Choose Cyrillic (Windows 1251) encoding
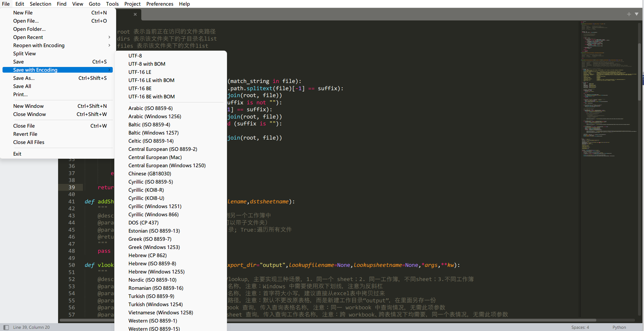644x331 pixels. [170, 206]
